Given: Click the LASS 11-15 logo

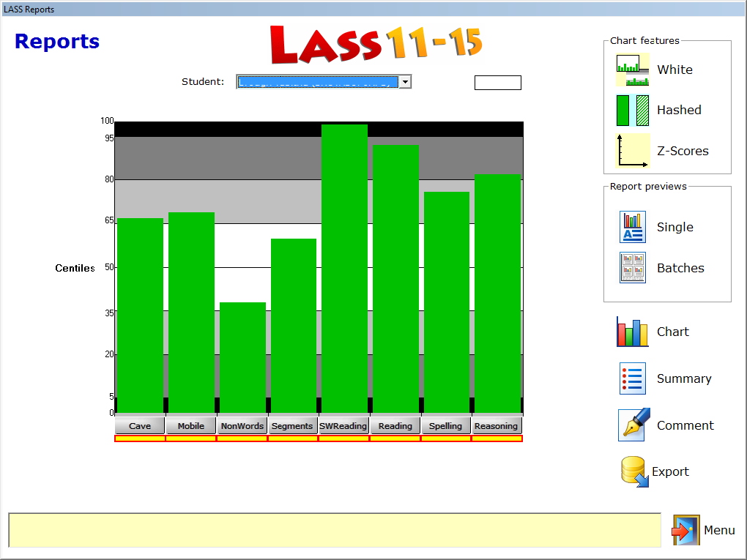Looking at the screenshot, I should tap(376, 44).
